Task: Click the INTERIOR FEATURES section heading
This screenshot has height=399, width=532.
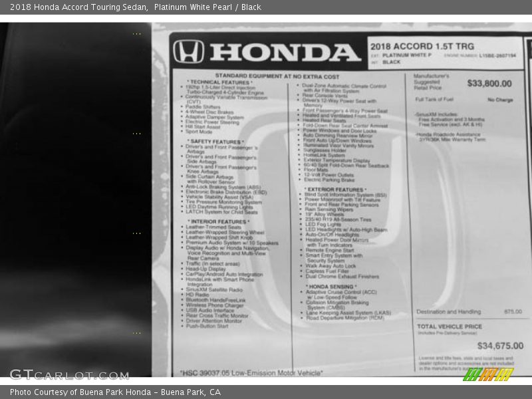Action: point(217,221)
